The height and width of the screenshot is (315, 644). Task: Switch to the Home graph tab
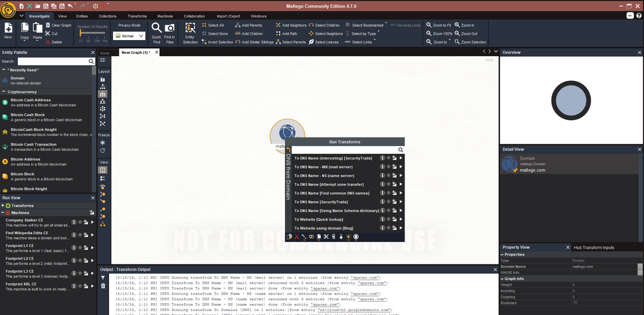pyautogui.click(x=105, y=53)
